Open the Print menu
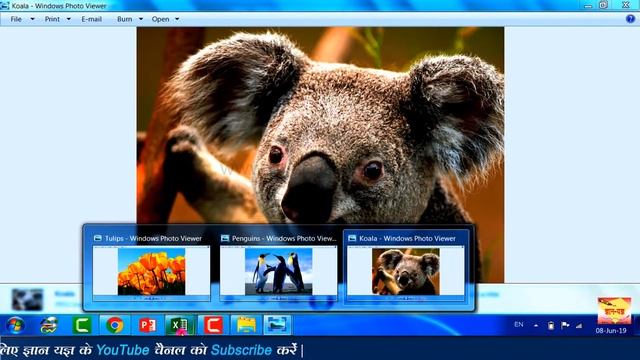Image resolution: width=640 pixels, height=360 pixels. point(52,19)
